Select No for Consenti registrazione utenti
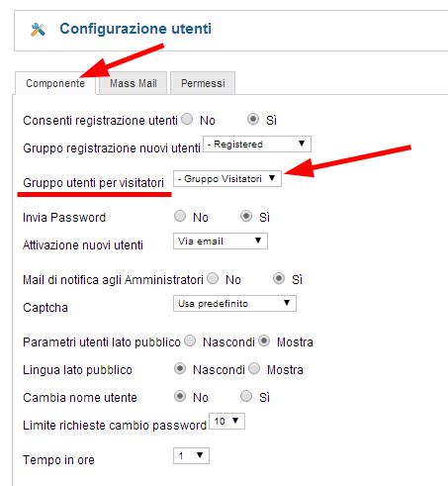This screenshot has width=448, height=486. [x=187, y=119]
